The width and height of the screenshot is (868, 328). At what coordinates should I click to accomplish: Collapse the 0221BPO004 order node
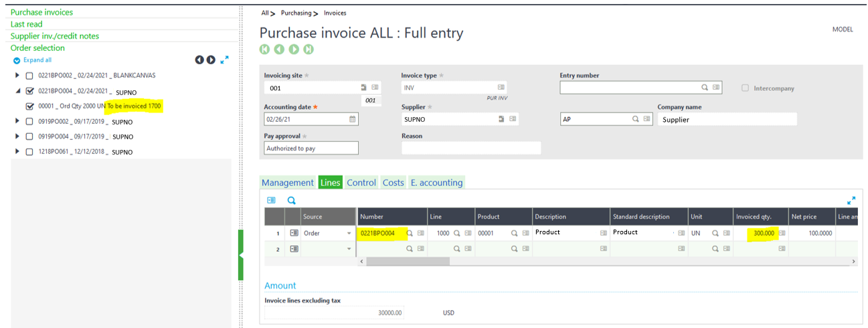[x=17, y=91]
